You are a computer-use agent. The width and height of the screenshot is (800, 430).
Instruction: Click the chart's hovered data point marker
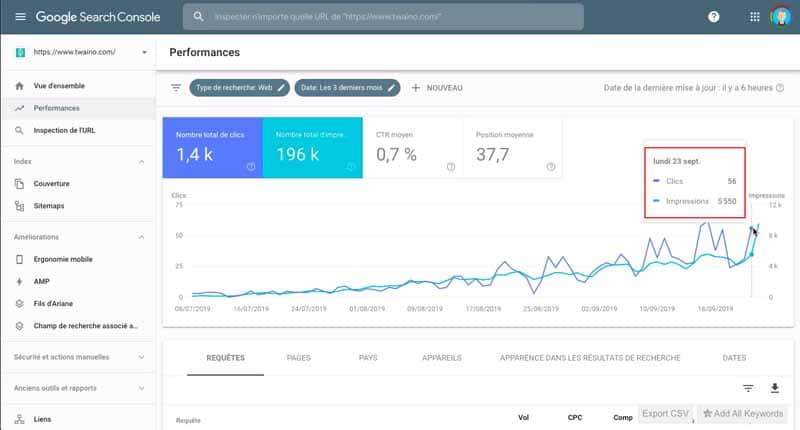(x=752, y=254)
